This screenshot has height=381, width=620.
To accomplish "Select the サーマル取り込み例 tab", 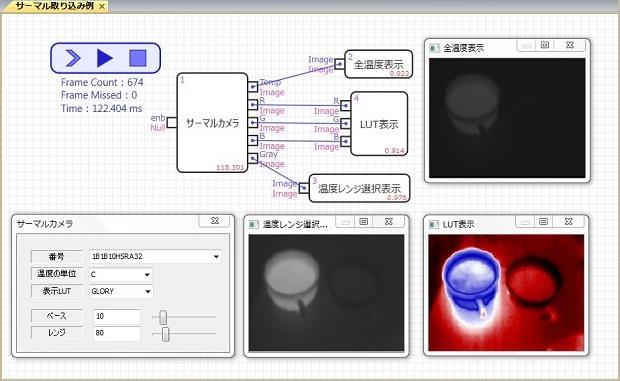I will [55, 6].
